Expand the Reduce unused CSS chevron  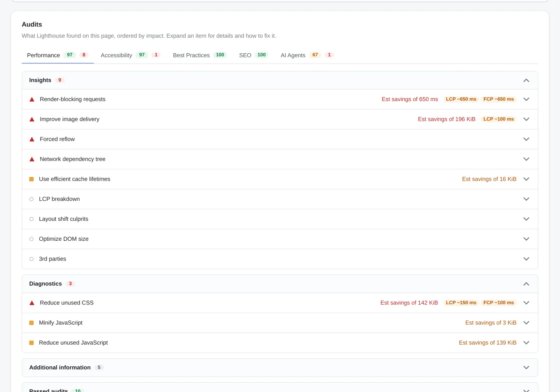pos(526,303)
